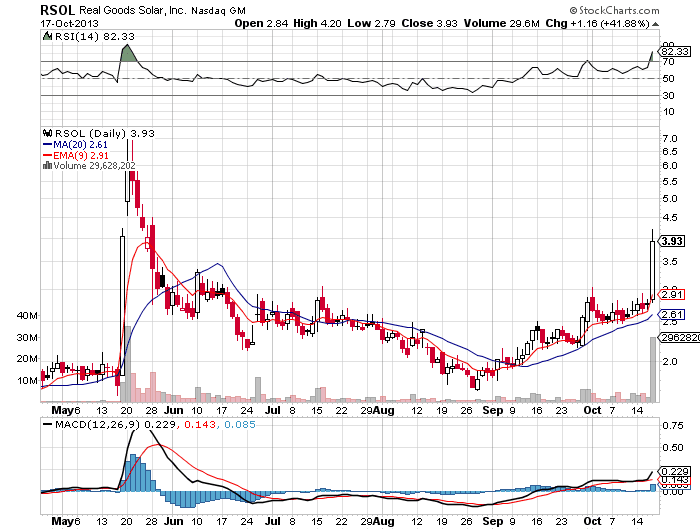Click the Jun label on the price chart axis
Viewport: 700px width, 530px height.
173,410
